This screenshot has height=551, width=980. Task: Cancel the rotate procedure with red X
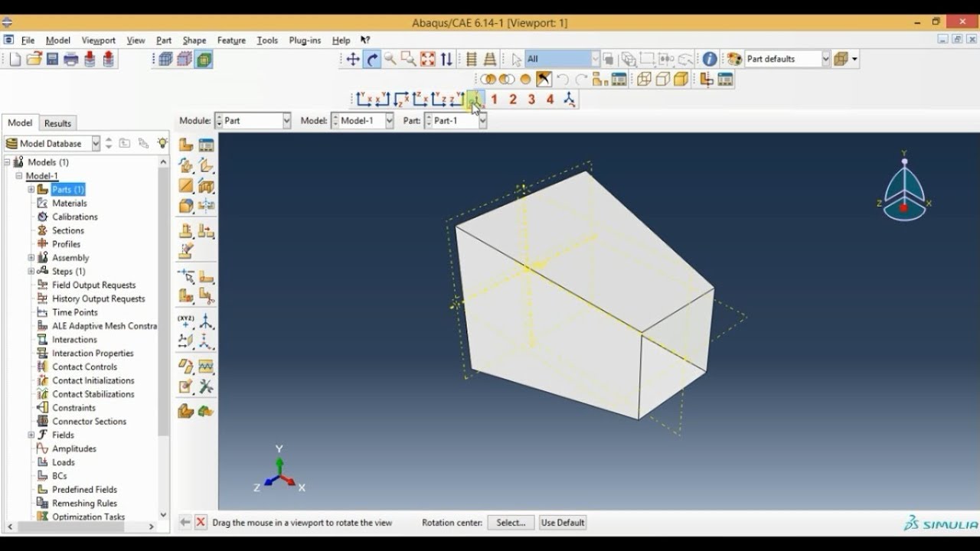pyautogui.click(x=201, y=523)
